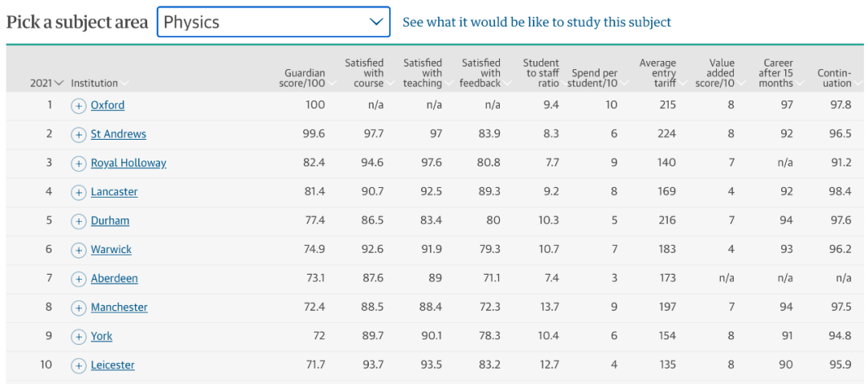Sort by Student to staff ratio
This screenshot has height=384, width=868.
541,73
